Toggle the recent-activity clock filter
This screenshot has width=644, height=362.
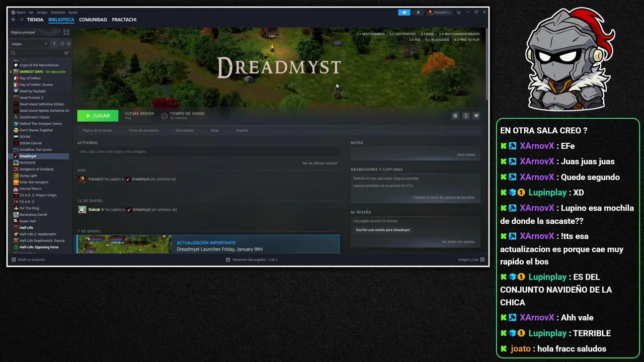(62, 44)
